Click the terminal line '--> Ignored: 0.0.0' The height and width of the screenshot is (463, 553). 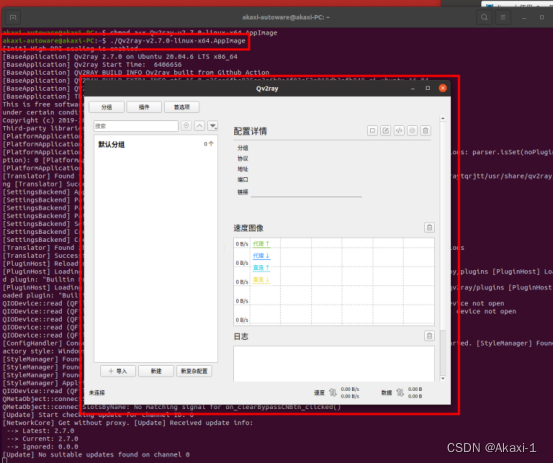tap(42, 447)
